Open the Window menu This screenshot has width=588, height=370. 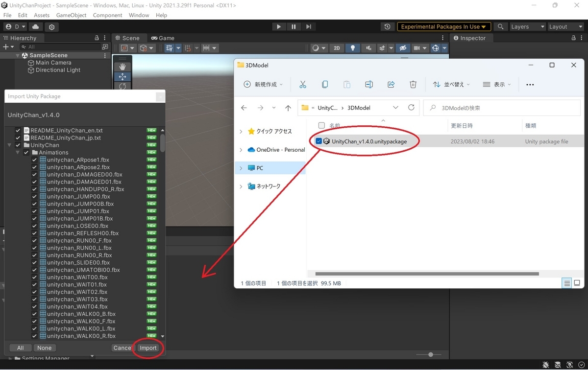click(x=139, y=15)
